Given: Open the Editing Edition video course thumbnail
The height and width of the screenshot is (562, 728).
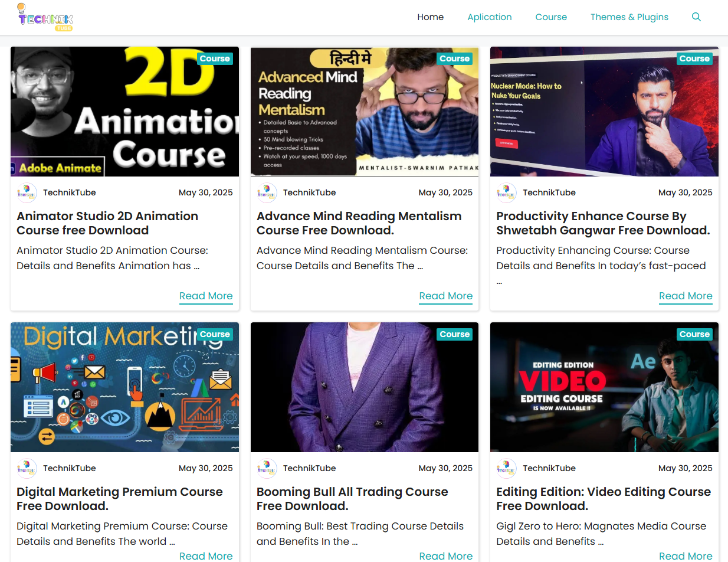Looking at the screenshot, I should [604, 387].
